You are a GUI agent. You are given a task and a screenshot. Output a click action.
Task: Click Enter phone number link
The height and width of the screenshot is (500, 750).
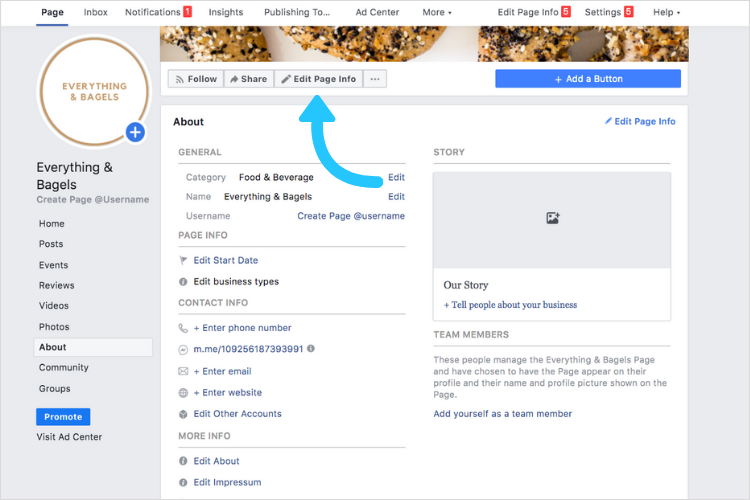pos(242,328)
